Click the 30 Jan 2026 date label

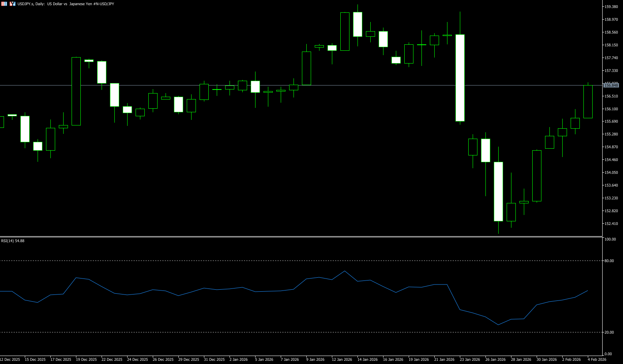pyautogui.click(x=546, y=360)
